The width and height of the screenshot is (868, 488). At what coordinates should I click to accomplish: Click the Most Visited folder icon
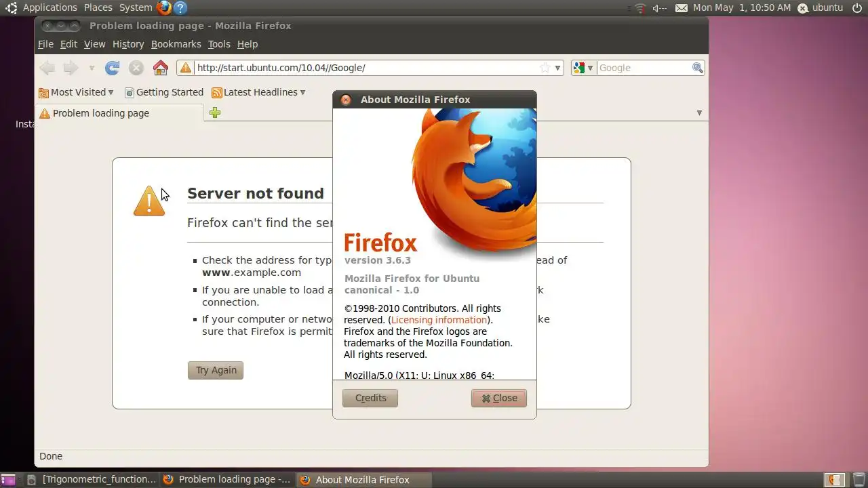(43, 93)
